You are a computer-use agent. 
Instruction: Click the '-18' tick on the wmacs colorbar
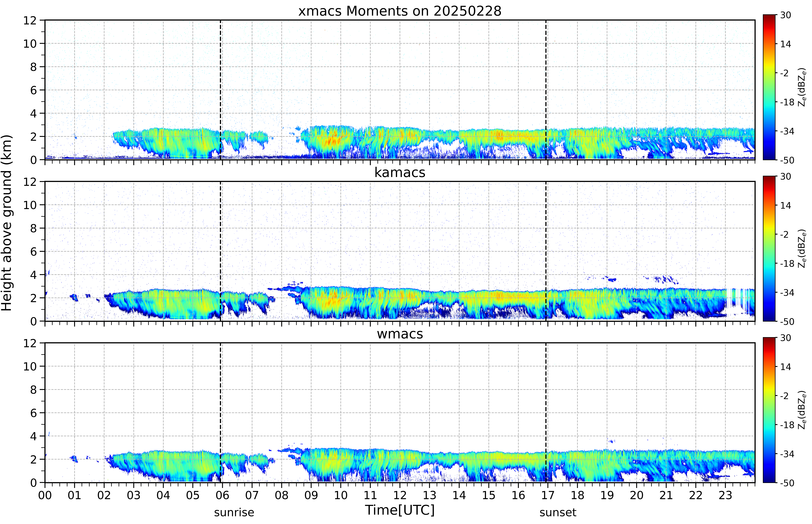click(787, 425)
